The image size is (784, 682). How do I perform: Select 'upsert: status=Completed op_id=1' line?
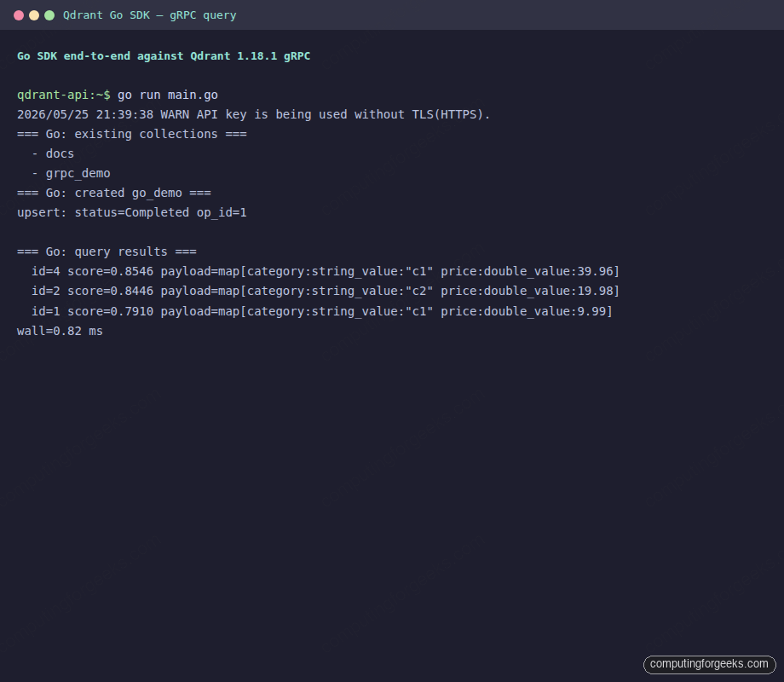[x=132, y=212]
